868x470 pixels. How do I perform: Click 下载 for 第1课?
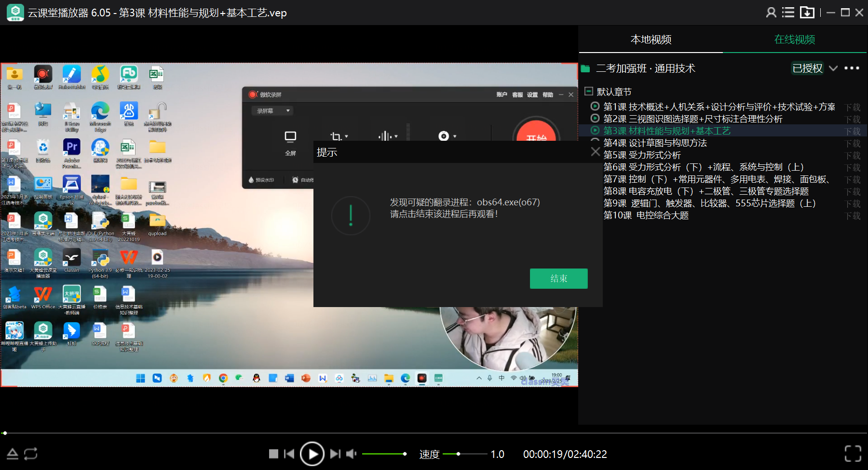pyautogui.click(x=853, y=107)
